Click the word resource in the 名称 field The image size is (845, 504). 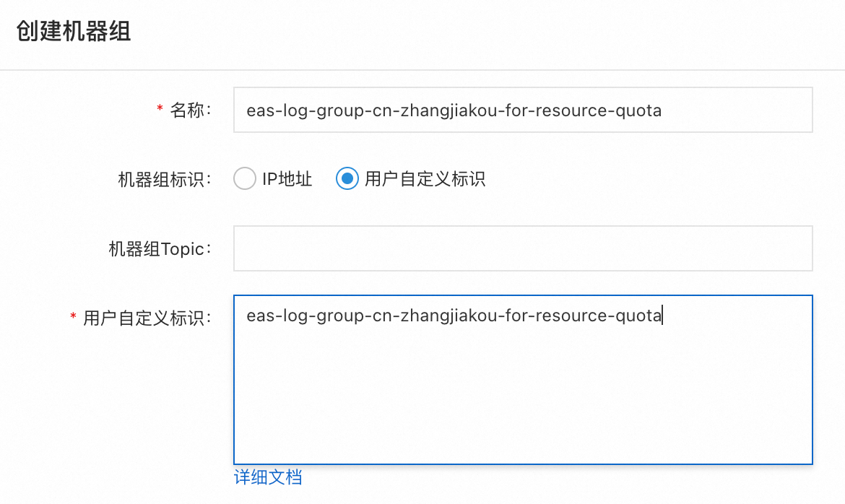click(573, 111)
